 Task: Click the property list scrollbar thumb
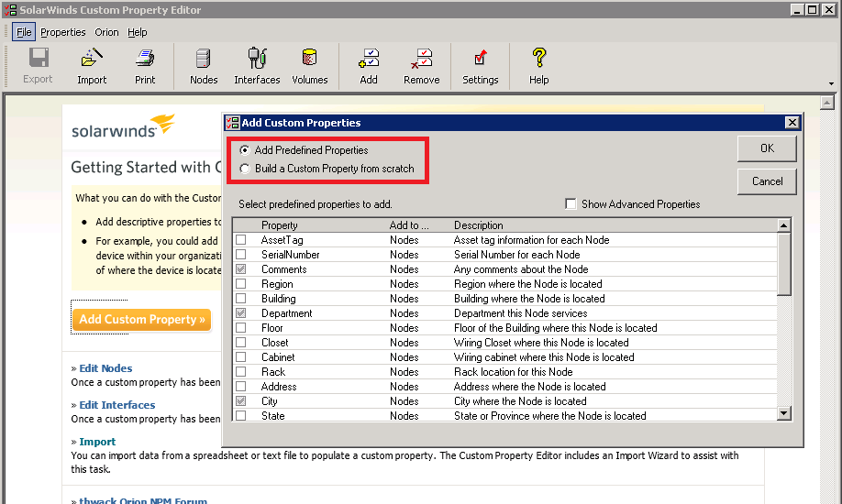(784, 264)
